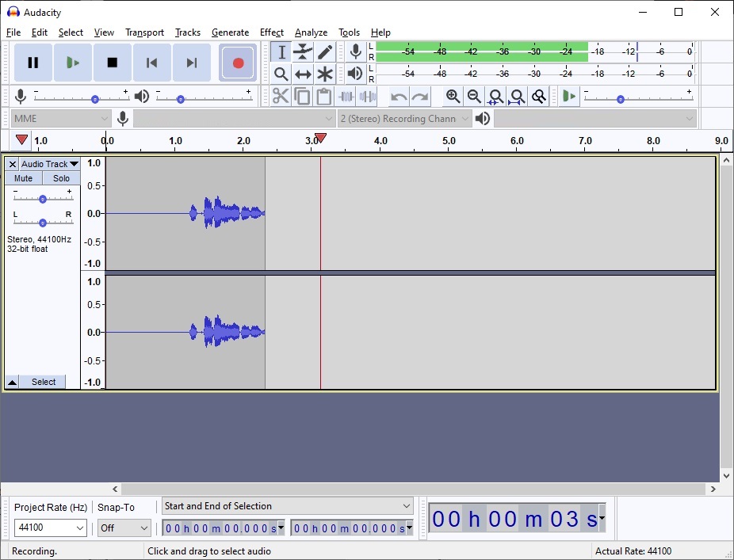Click the timeline pinned play head button
Image resolution: width=734 pixels, height=560 pixels.
21,140
